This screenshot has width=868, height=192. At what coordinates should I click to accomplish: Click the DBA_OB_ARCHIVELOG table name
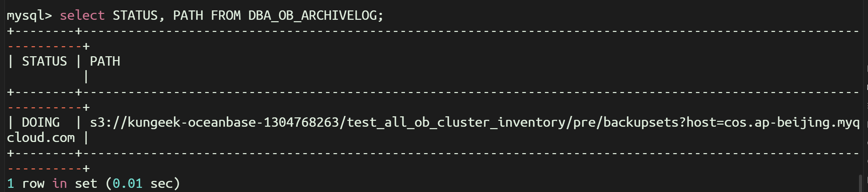pyautogui.click(x=315, y=16)
